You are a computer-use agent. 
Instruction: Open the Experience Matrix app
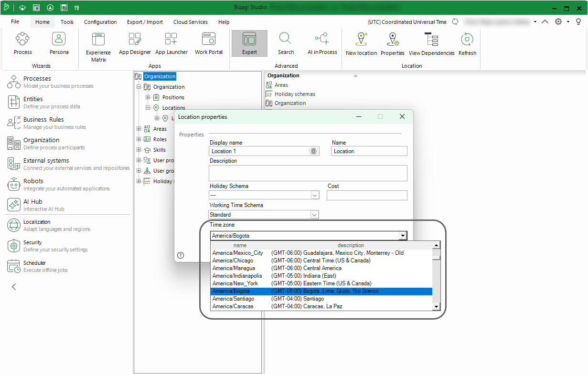(98, 47)
